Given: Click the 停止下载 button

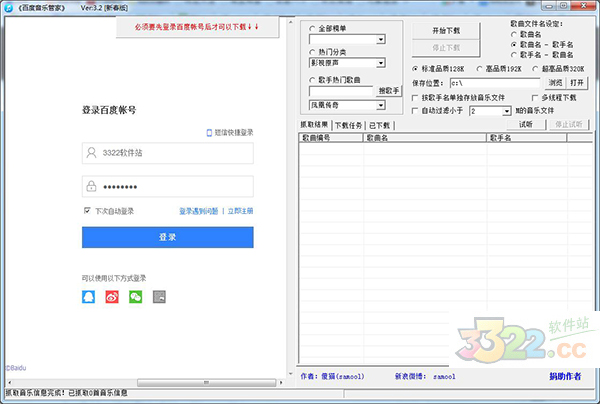Looking at the screenshot, I should (x=446, y=48).
